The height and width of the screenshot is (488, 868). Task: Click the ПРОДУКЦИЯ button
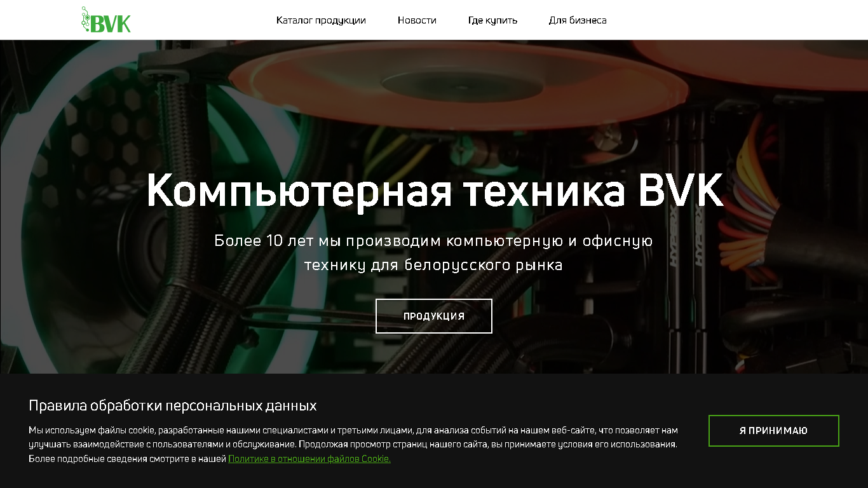434,316
